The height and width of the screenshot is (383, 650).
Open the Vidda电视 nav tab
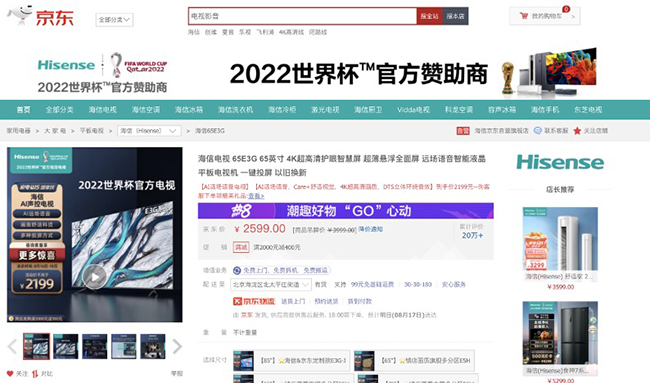pyautogui.click(x=413, y=110)
